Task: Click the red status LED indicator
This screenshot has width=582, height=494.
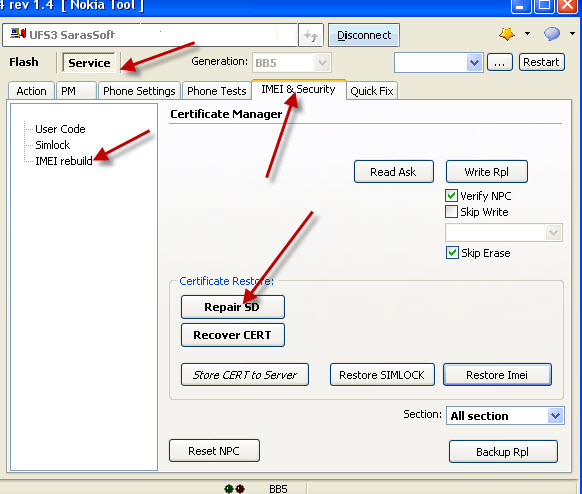Action: [x=240, y=489]
